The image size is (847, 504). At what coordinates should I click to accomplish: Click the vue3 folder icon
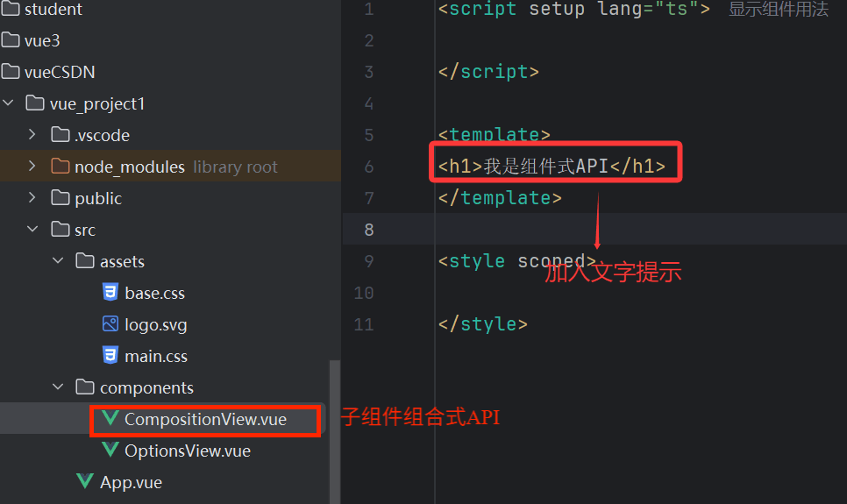pos(11,40)
